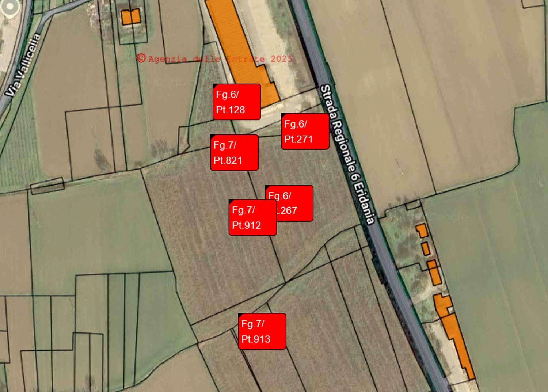Select the second small orange building east of road
548x392 pixels.
click(x=426, y=249)
